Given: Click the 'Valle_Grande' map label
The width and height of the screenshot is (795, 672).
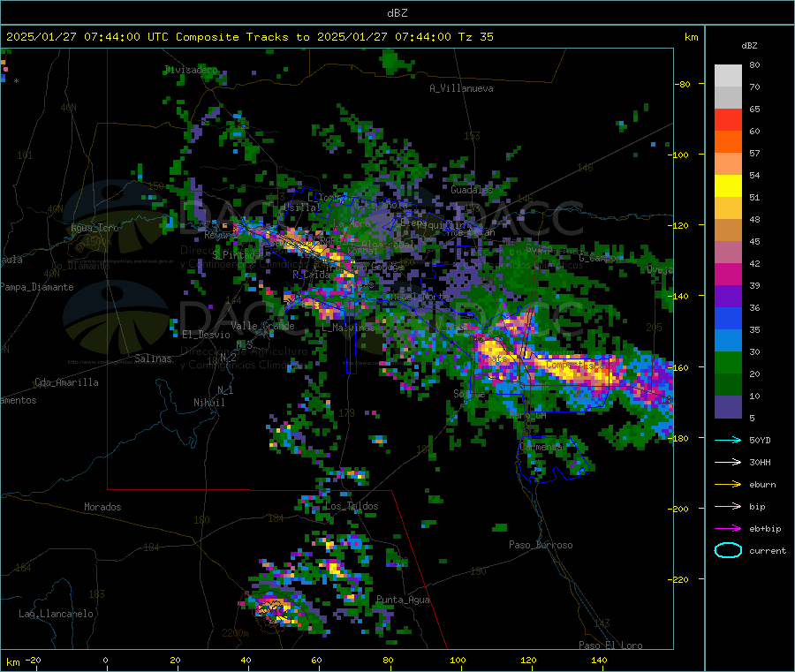Looking at the screenshot, I should tap(262, 325).
